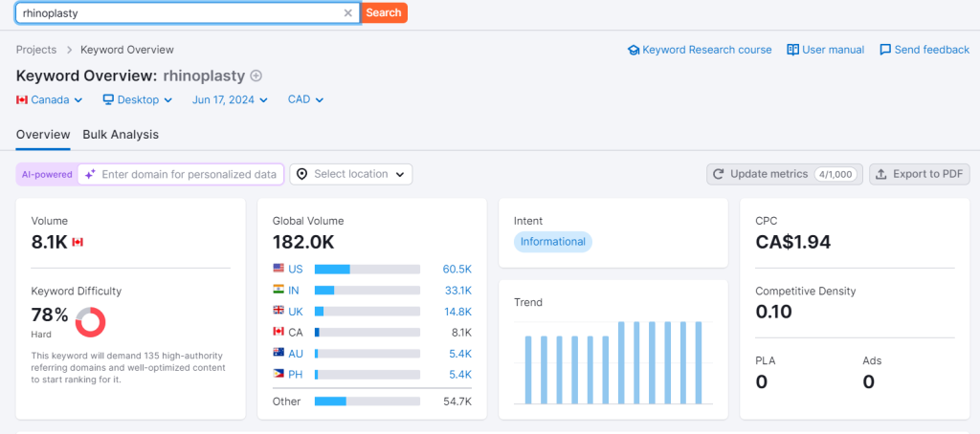This screenshot has height=434, width=980.
Task: Expand the Canada country dropdown
Action: point(50,100)
